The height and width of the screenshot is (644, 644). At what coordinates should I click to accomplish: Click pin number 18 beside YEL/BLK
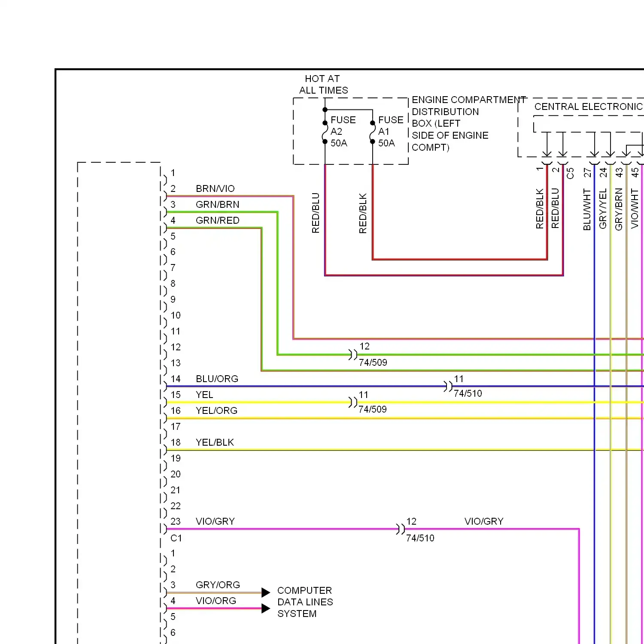tap(176, 442)
